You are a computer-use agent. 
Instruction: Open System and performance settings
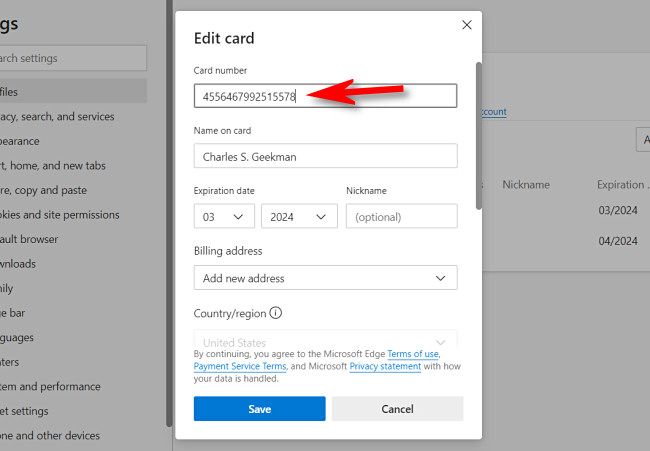pos(50,386)
